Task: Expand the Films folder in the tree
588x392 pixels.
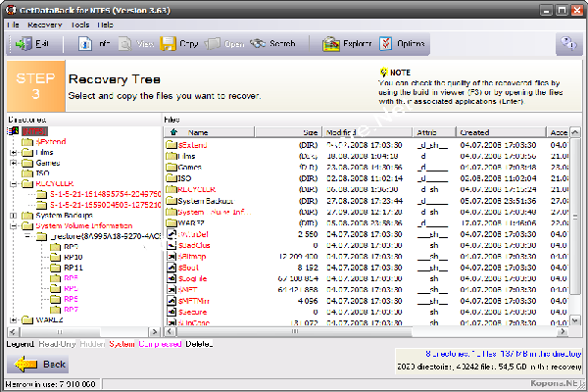Action: click(x=14, y=152)
